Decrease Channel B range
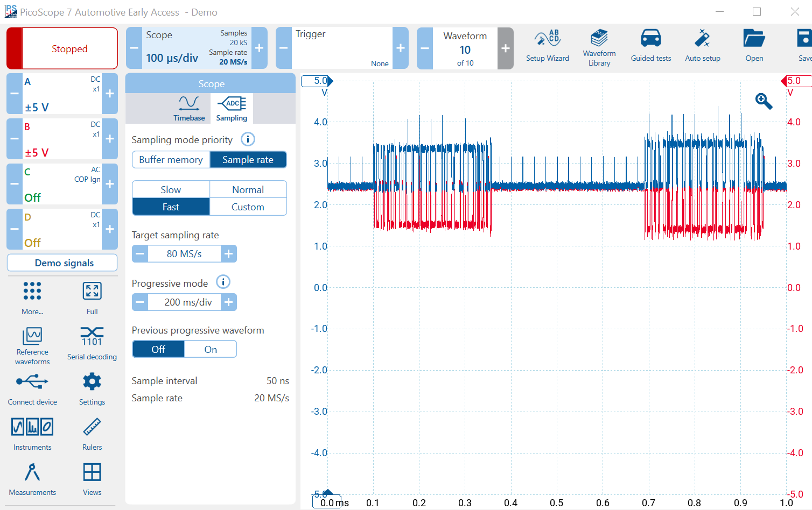This screenshot has height=510, width=812. pos(15,139)
